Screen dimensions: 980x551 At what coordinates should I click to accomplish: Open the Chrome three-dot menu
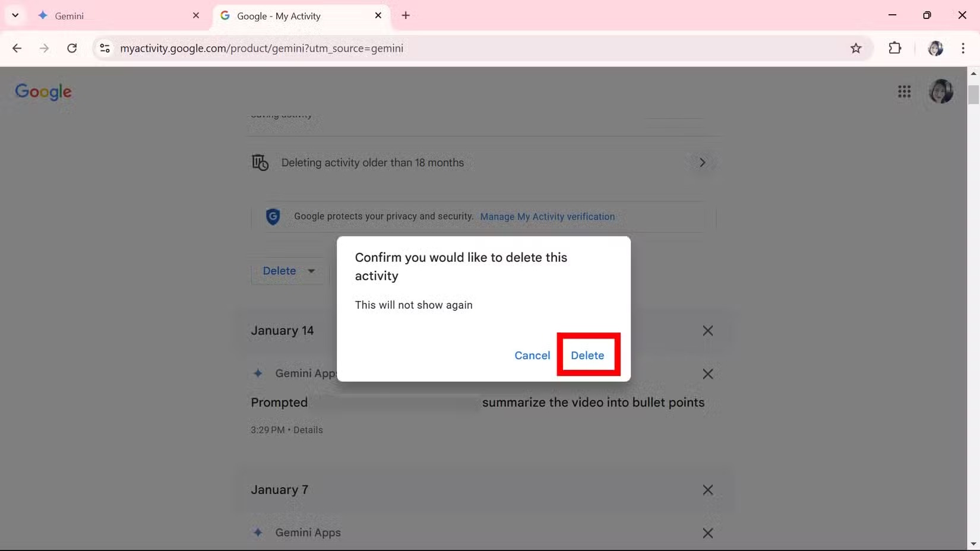963,48
